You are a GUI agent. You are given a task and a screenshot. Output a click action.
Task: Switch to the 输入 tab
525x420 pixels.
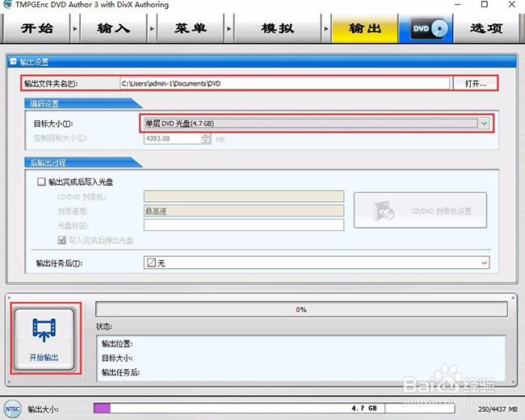114,28
